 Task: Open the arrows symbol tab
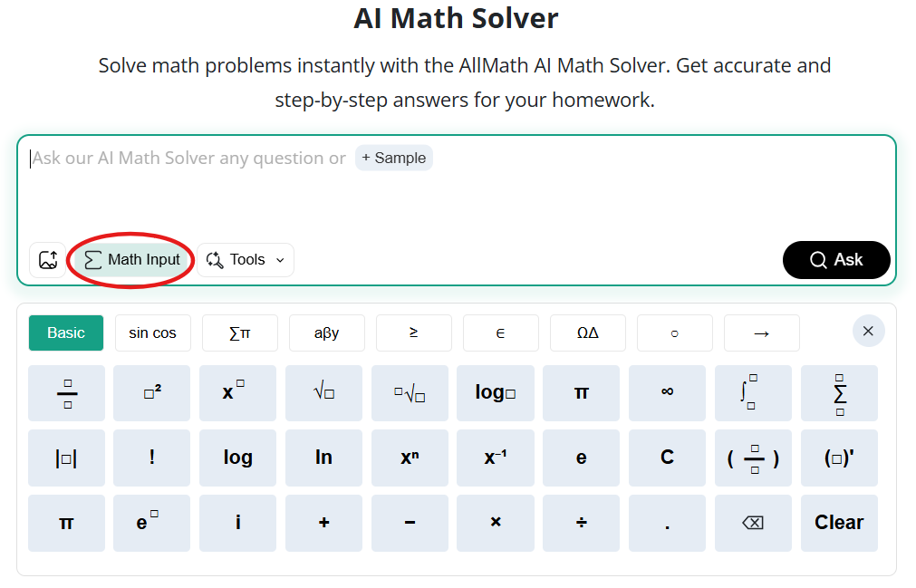[761, 333]
